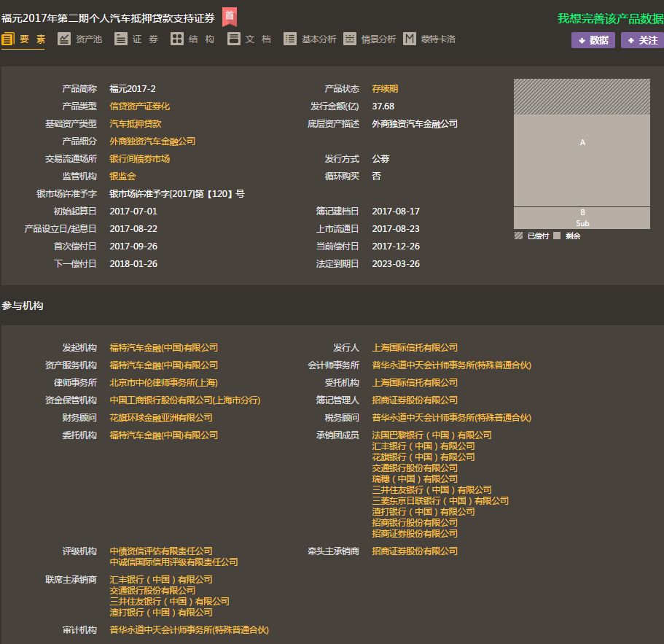This screenshot has width=664, height=644.
Task: Open 中国工商银行股份有限公司(上海市分行) link
Action: [x=185, y=400]
